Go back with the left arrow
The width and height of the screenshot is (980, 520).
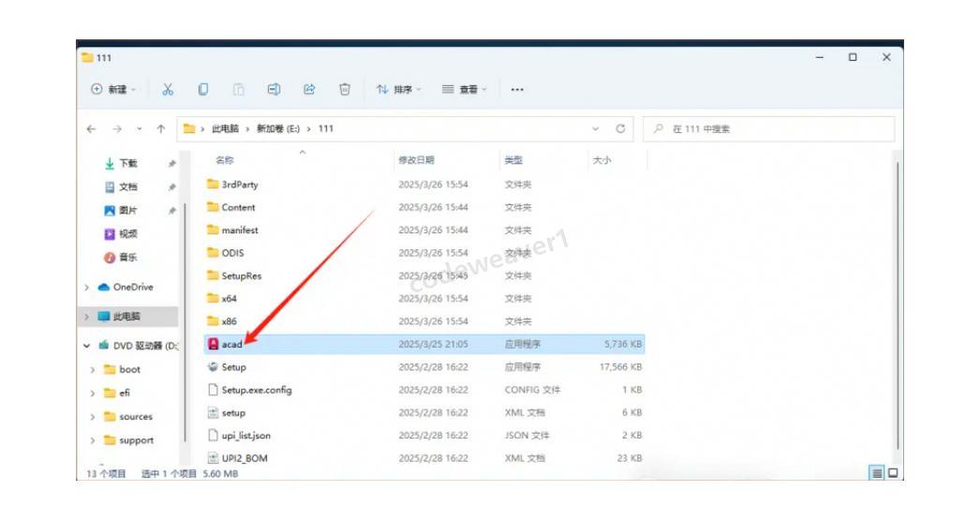pos(91,128)
